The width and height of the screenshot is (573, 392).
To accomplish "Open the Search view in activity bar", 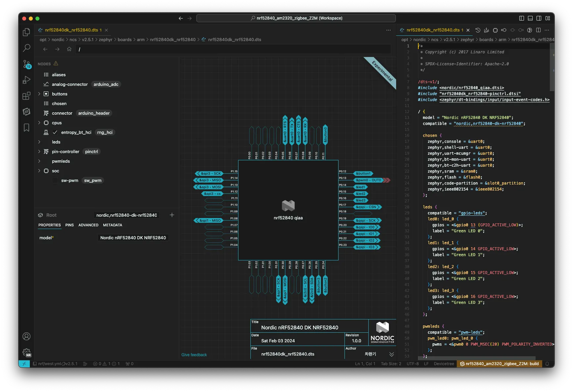I will [x=26, y=48].
